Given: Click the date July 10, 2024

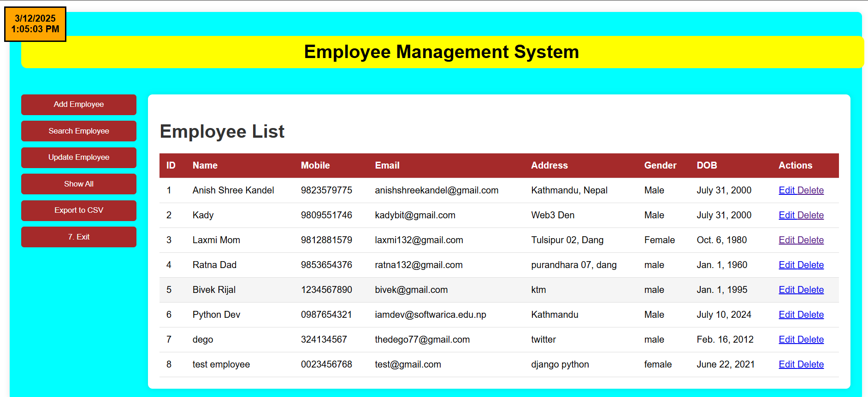Looking at the screenshot, I should coord(724,315).
